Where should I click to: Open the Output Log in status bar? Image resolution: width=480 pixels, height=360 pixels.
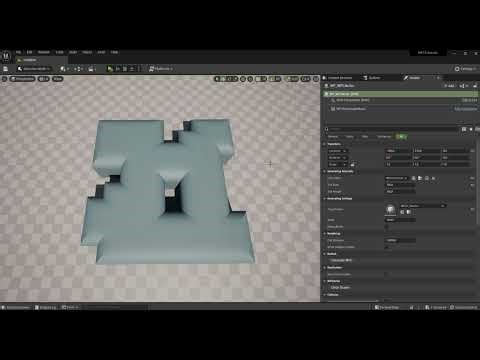tap(46, 307)
